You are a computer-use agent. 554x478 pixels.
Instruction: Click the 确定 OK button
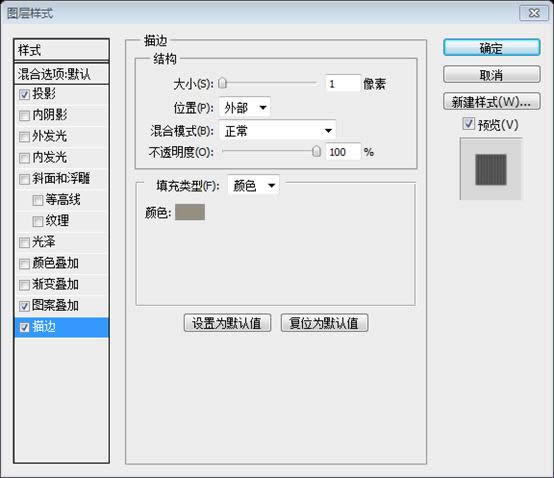point(491,48)
